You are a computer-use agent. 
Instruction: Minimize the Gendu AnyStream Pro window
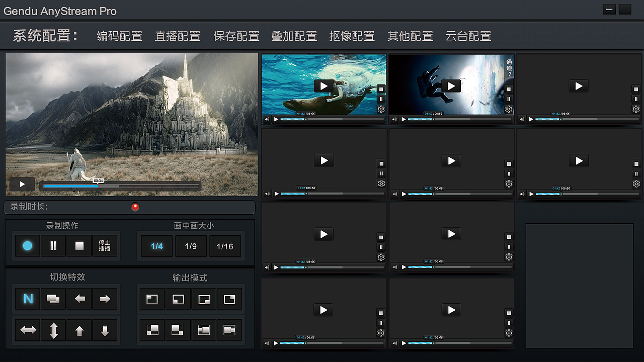tap(609, 10)
